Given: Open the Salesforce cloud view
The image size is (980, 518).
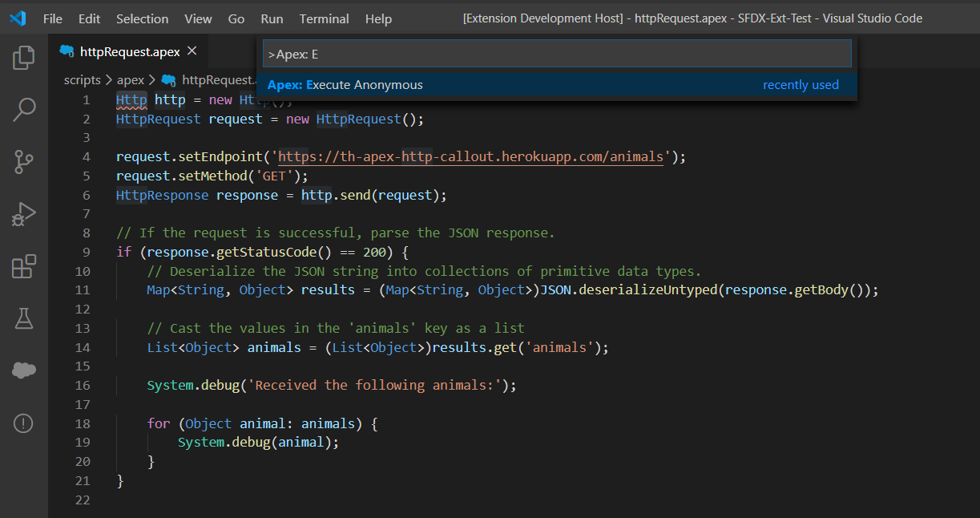Looking at the screenshot, I should coord(24,370).
